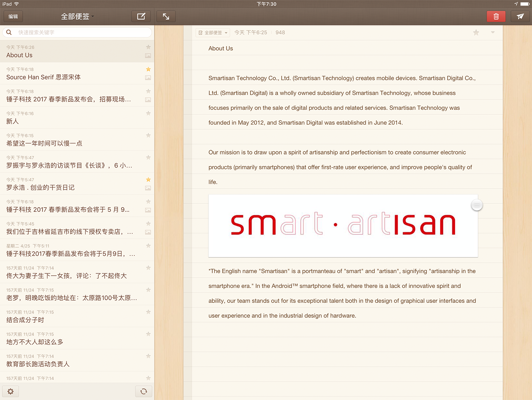The image size is (532, 400).
Task: Open the 全部便签 folder dropdown in sidebar header
Action: pyautogui.click(x=78, y=16)
